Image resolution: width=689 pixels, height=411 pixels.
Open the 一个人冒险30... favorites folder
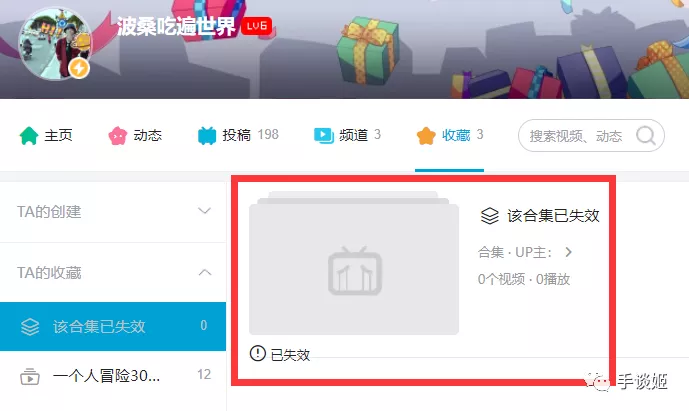(x=113, y=376)
